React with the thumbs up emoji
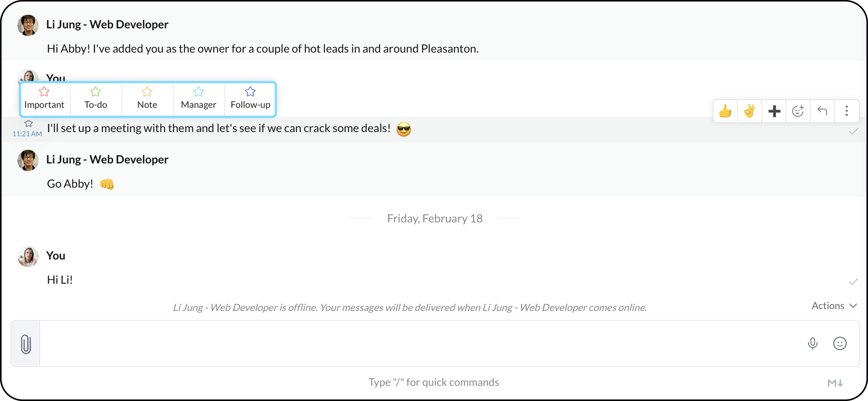Viewport: 868px width, 401px height. [x=725, y=111]
